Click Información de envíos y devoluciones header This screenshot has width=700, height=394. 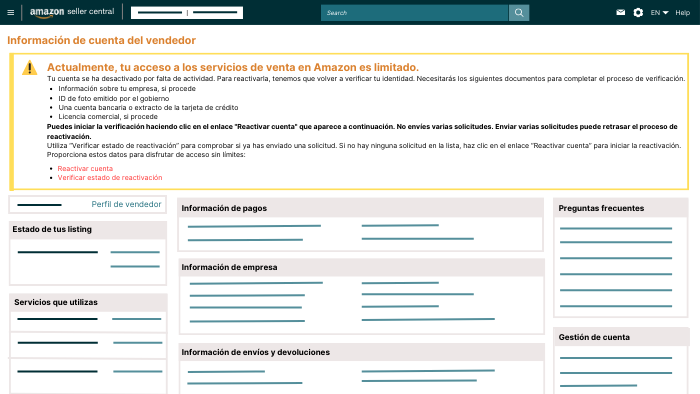tap(362, 352)
